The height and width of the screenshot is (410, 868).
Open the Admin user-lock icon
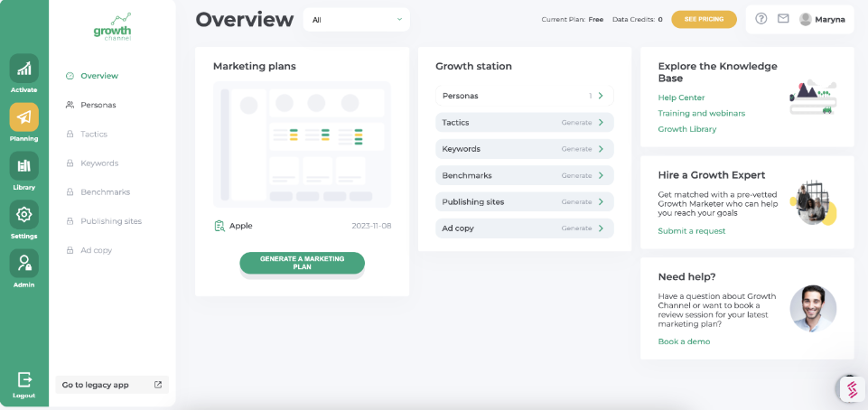click(23, 263)
